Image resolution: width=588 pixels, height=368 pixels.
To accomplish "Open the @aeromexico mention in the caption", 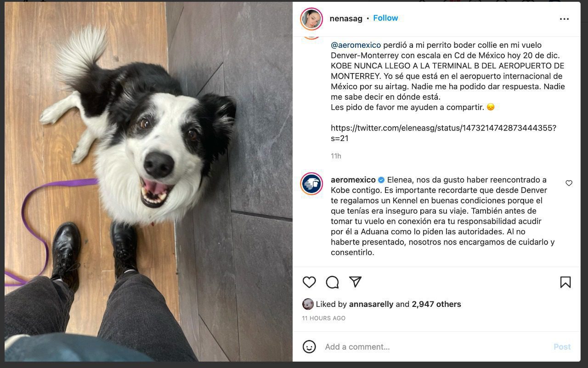I will pos(356,45).
